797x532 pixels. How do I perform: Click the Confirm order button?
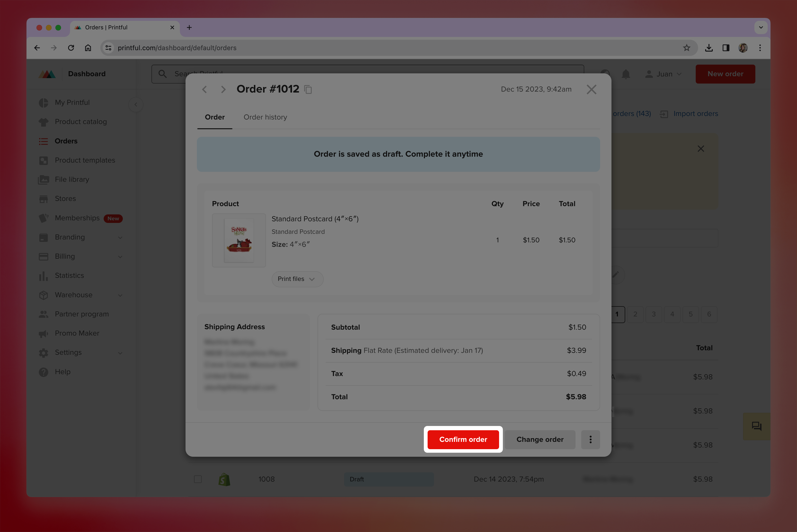pos(463,439)
